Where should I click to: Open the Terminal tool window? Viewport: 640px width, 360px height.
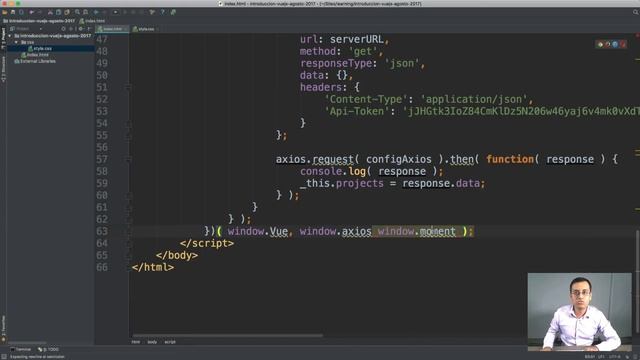pos(21,349)
